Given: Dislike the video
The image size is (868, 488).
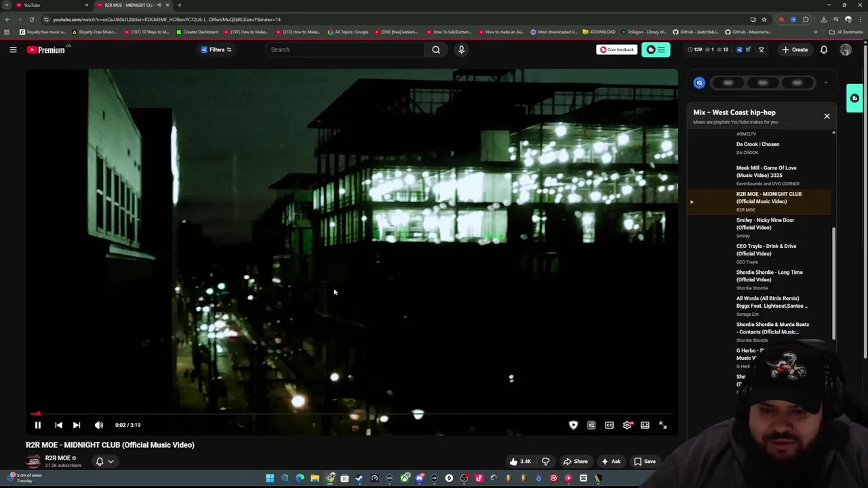Looking at the screenshot, I should click(545, 462).
